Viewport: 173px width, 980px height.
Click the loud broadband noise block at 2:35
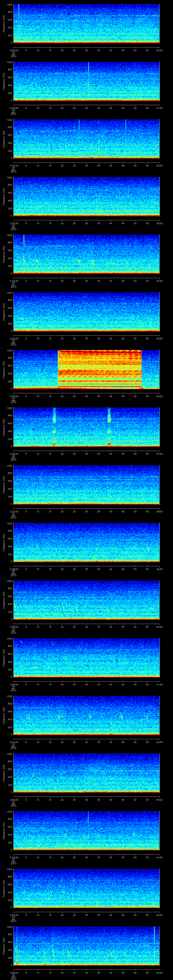pos(100,369)
